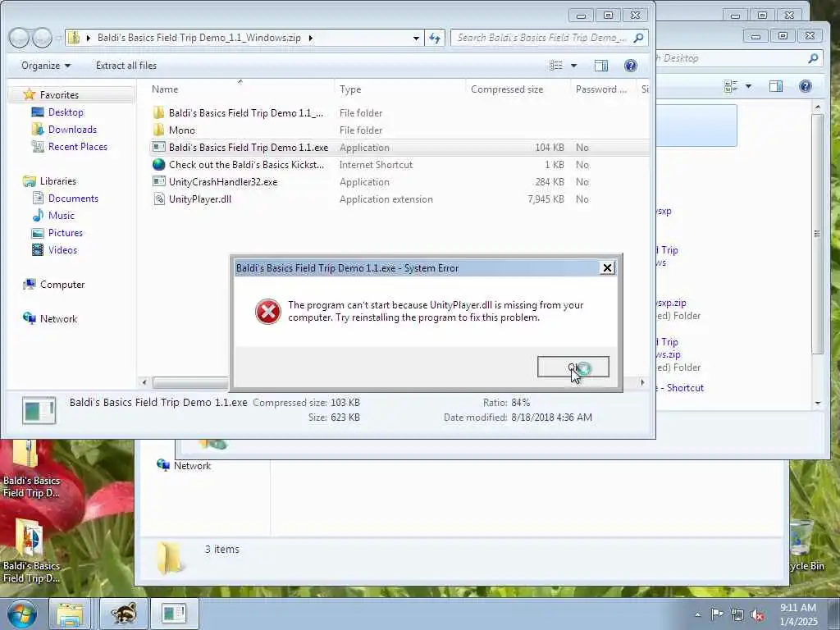Viewport: 840px width, 630px height.
Task: Open Videos library
Action: (x=62, y=249)
